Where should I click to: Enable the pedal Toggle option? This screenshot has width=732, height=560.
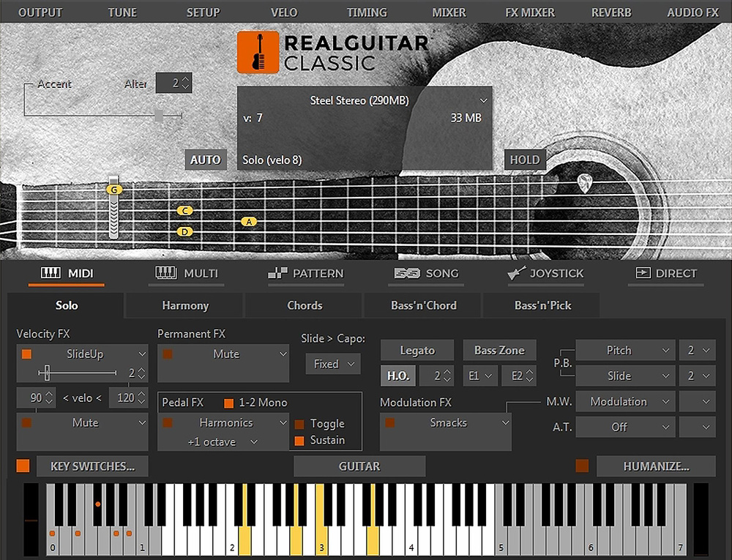[x=299, y=424]
